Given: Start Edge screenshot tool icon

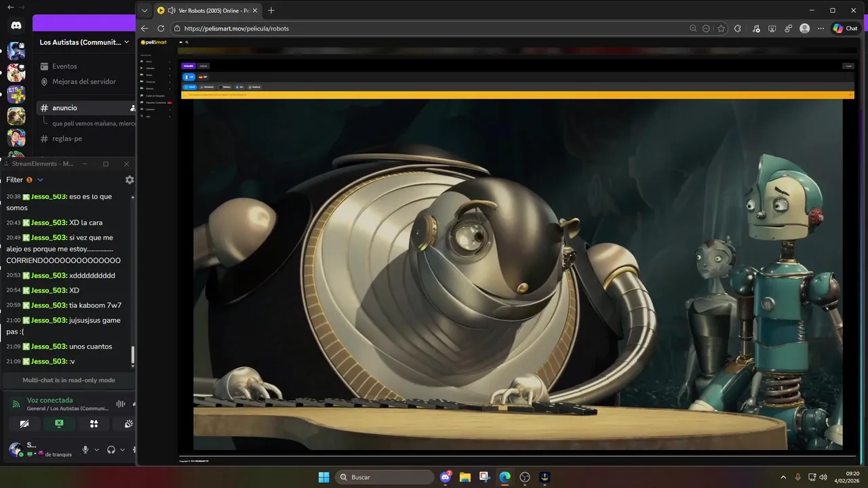Looking at the screenshot, I should point(772,28).
